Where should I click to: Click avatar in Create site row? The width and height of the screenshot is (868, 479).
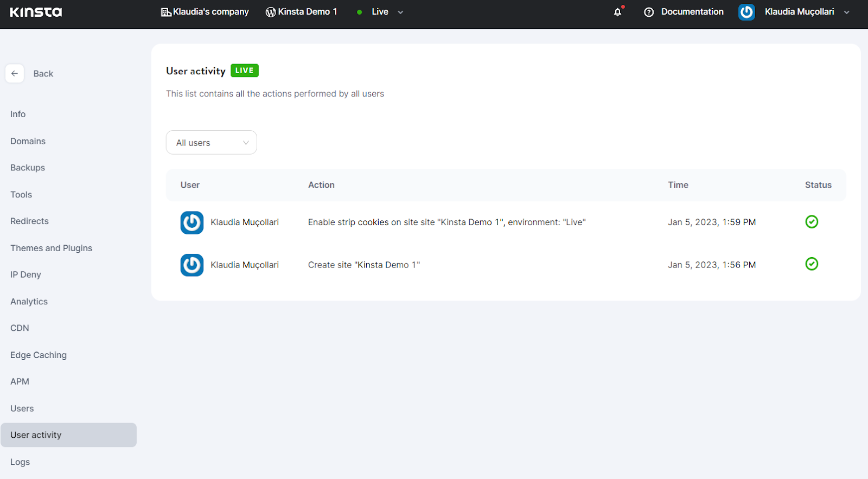point(192,265)
